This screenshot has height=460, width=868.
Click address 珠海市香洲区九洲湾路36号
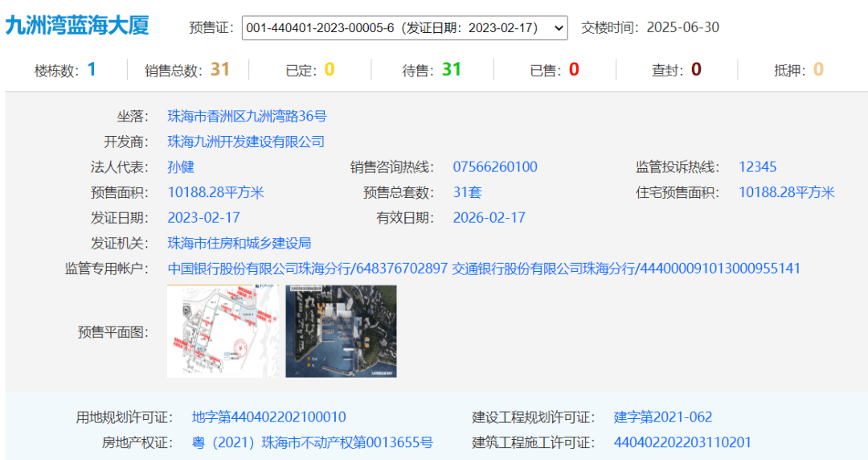click(247, 117)
